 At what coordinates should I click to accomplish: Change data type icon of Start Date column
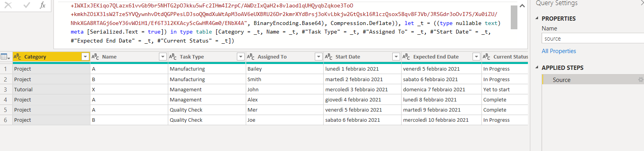[x=329, y=57]
